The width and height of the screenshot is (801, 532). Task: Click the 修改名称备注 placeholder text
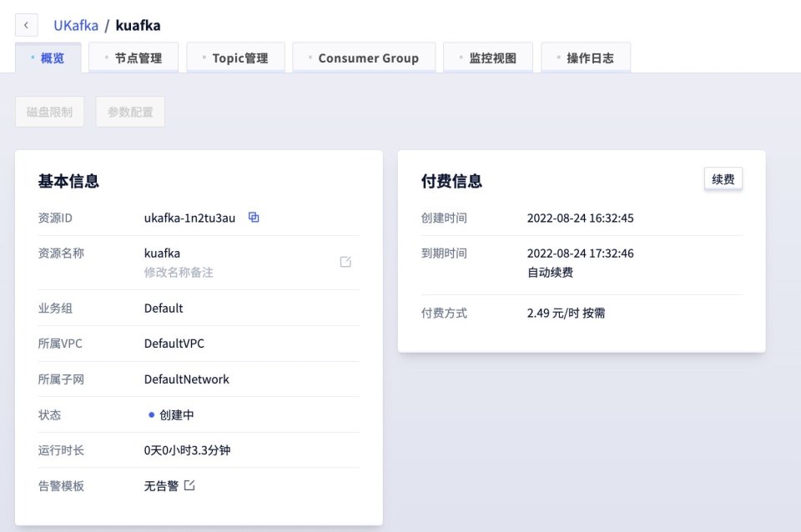click(179, 272)
